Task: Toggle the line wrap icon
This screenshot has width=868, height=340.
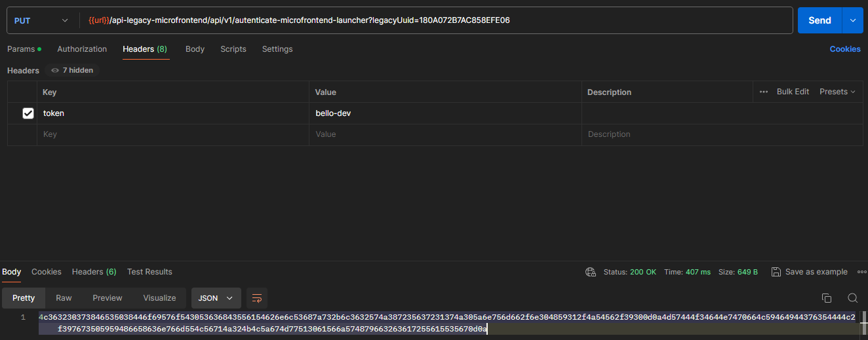Action: click(x=257, y=298)
